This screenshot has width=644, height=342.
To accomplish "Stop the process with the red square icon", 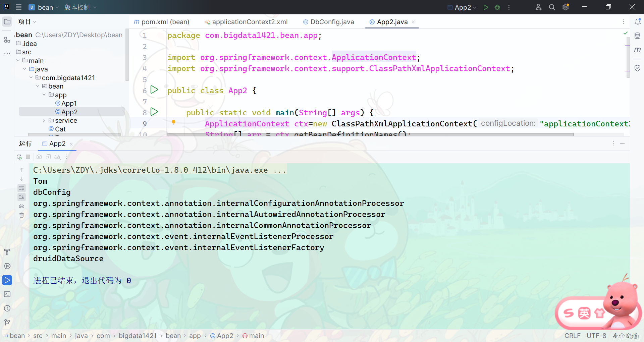I will [x=28, y=157].
